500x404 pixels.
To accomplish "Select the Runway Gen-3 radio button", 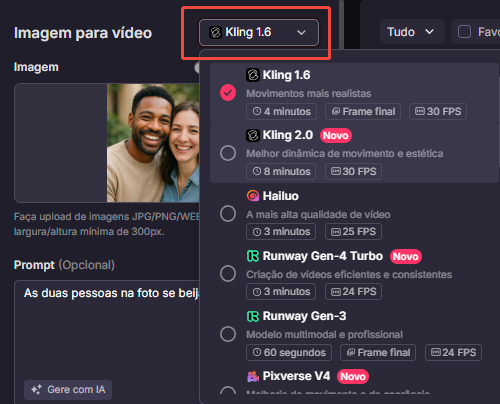I will pos(228,334).
